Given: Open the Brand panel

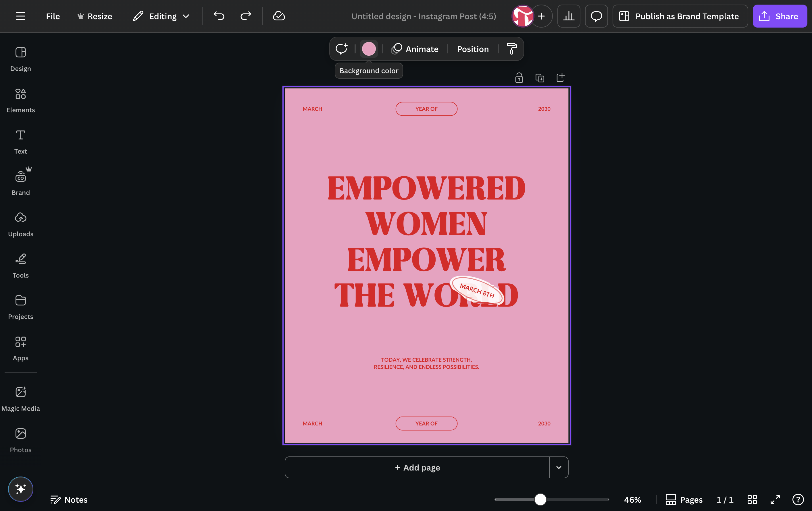Looking at the screenshot, I should 21,183.
